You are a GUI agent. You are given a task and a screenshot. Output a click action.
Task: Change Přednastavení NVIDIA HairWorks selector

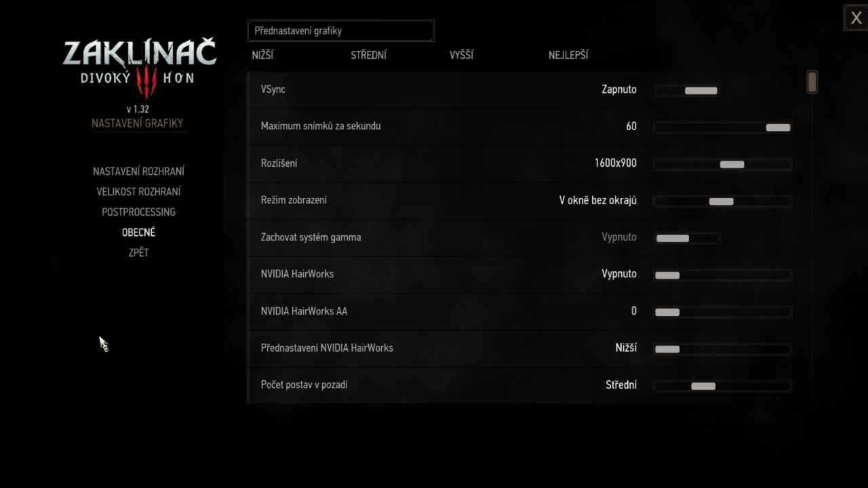pos(722,348)
